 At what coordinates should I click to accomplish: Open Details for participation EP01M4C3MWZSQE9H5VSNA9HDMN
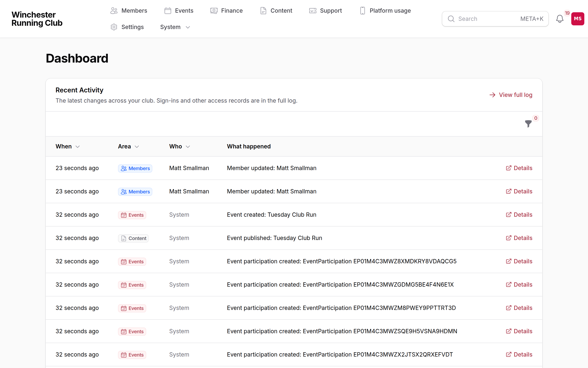point(519,331)
